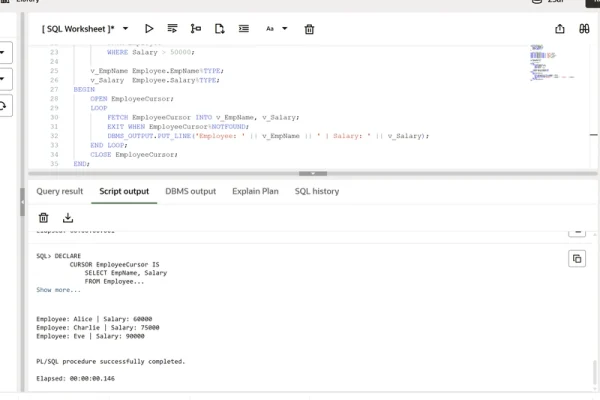Click the share icon at top right
Image resolution: width=600 pixels, height=400 pixels.
click(559, 29)
